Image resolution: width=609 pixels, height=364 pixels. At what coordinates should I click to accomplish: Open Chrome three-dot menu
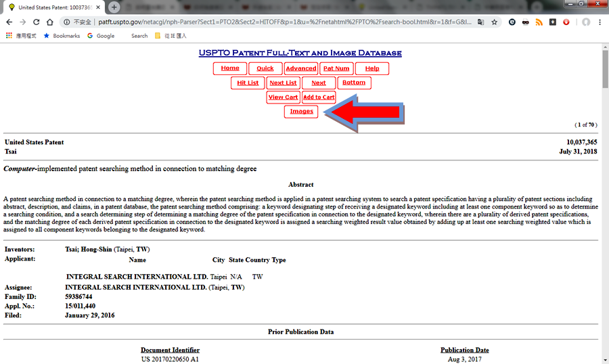click(600, 22)
